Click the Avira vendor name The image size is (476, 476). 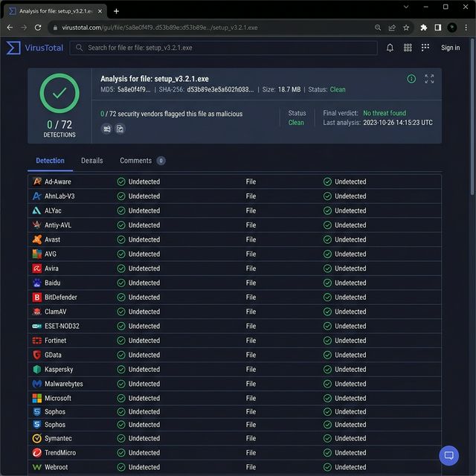pos(51,268)
